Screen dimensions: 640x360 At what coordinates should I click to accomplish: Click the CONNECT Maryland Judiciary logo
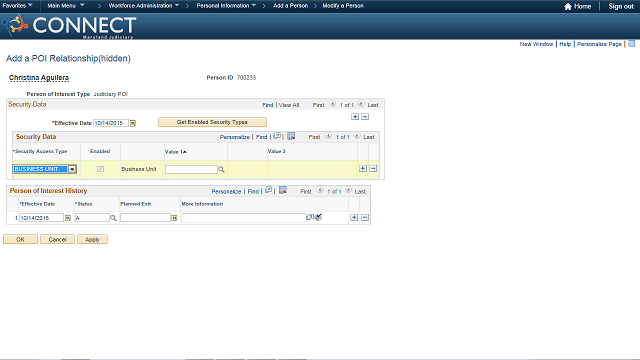coord(69,27)
